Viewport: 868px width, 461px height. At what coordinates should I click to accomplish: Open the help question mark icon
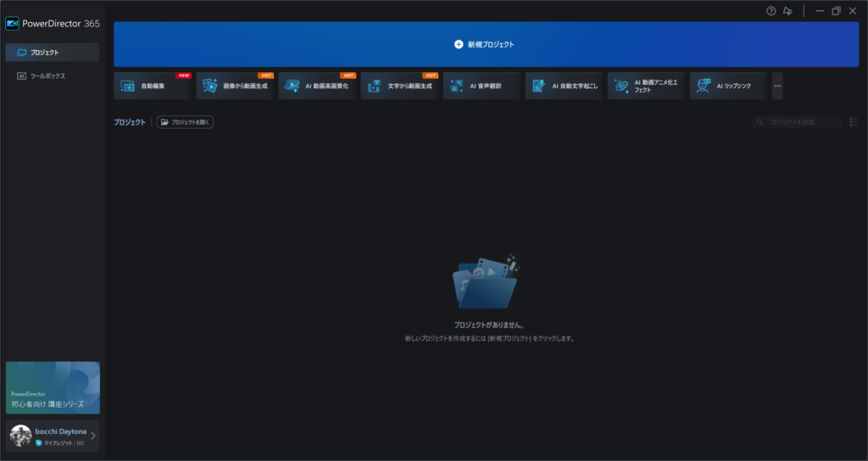pyautogui.click(x=771, y=11)
